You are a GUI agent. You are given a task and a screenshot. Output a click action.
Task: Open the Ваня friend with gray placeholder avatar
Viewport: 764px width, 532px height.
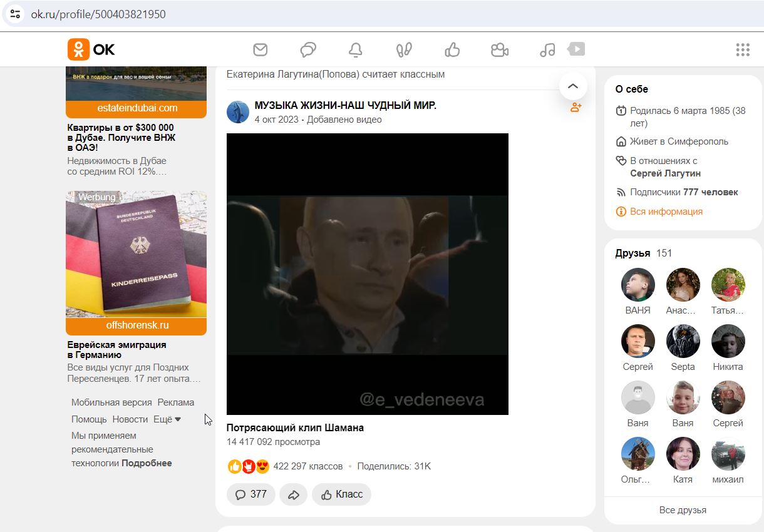pos(638,397)
